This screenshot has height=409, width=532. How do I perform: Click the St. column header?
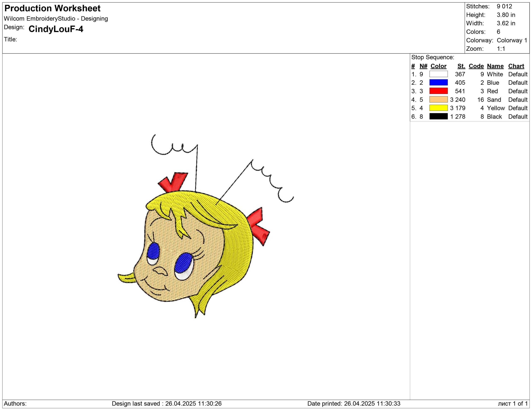(461, 66)
